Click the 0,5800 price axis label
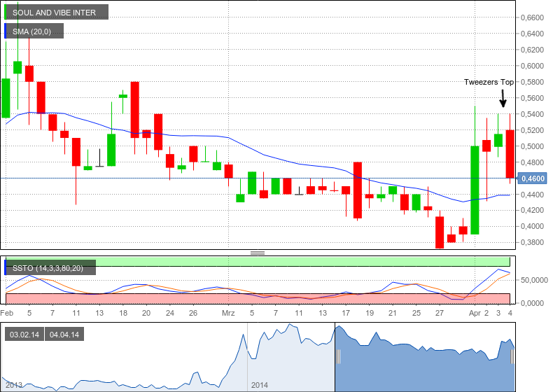 (532, 82)
